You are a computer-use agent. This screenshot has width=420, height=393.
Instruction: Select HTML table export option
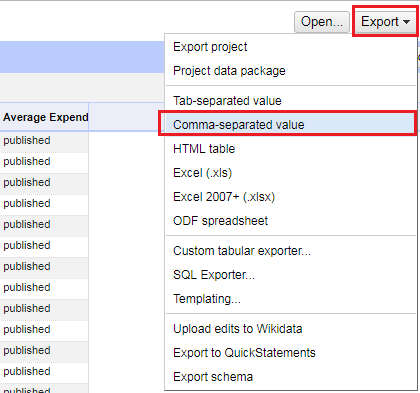pos(290,149)
